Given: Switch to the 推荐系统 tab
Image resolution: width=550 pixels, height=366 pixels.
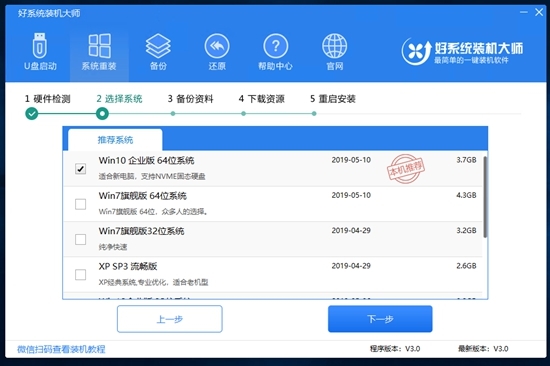Looking at the screenshot, I should click(x=115, y=140).
